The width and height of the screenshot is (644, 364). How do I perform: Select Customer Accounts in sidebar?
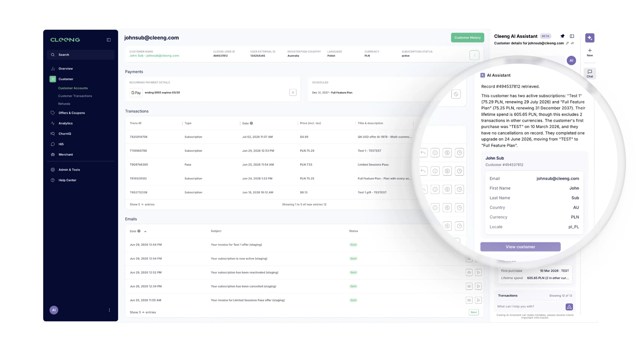click(73, 88)
